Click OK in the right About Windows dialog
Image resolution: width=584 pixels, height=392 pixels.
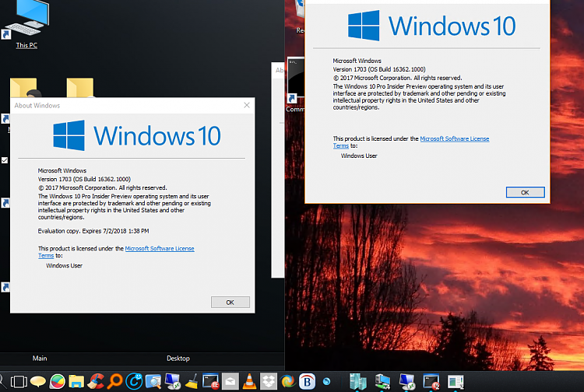point(525,192)
